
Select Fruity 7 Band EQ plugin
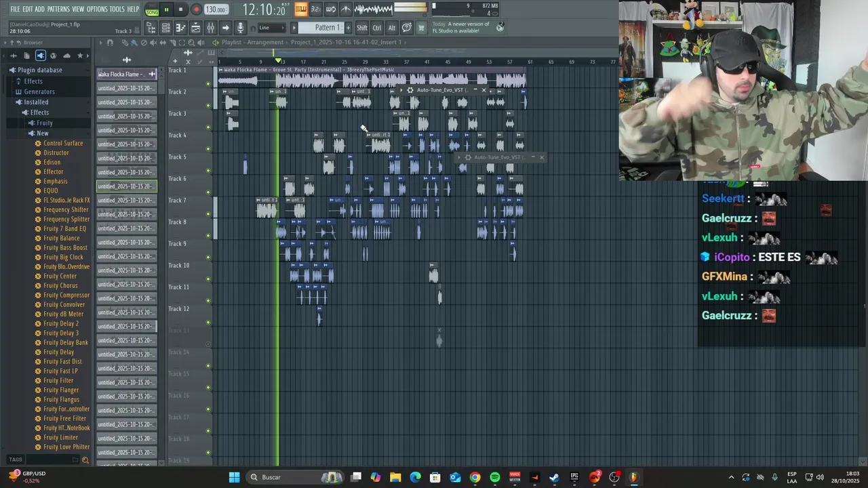pos(64,229)
